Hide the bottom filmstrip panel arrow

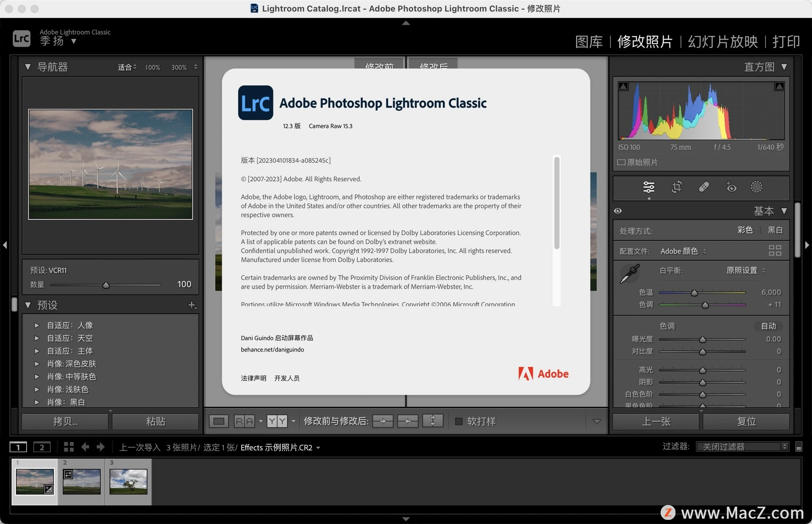coord(406,519)
